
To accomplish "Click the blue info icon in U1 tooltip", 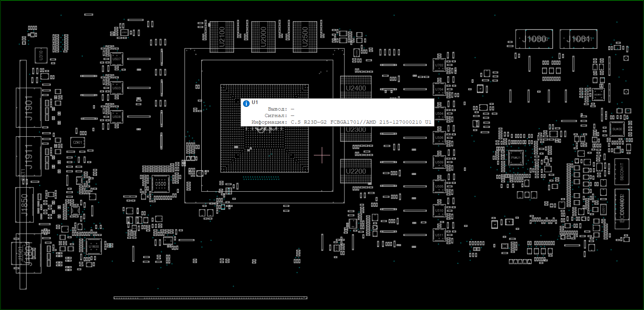I will tap(246, 104).
